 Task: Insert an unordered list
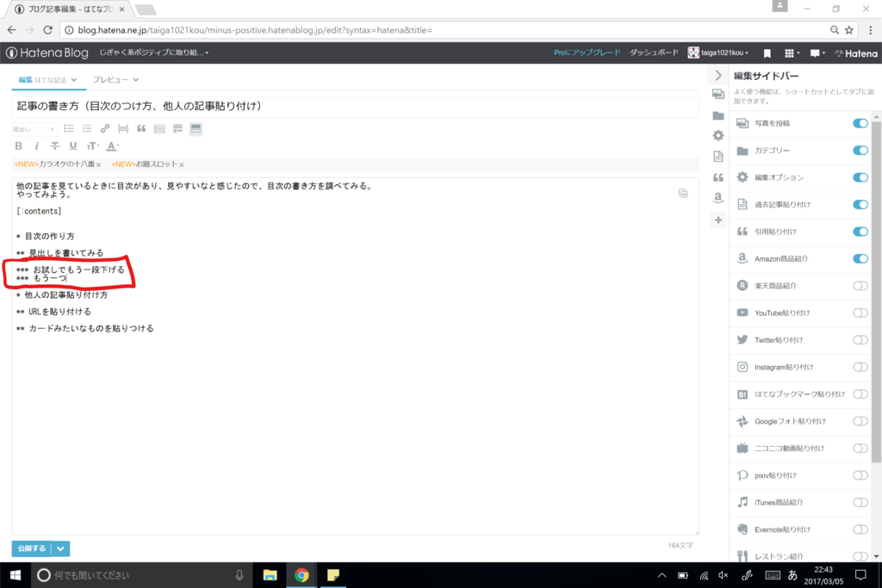pos(69,129)
